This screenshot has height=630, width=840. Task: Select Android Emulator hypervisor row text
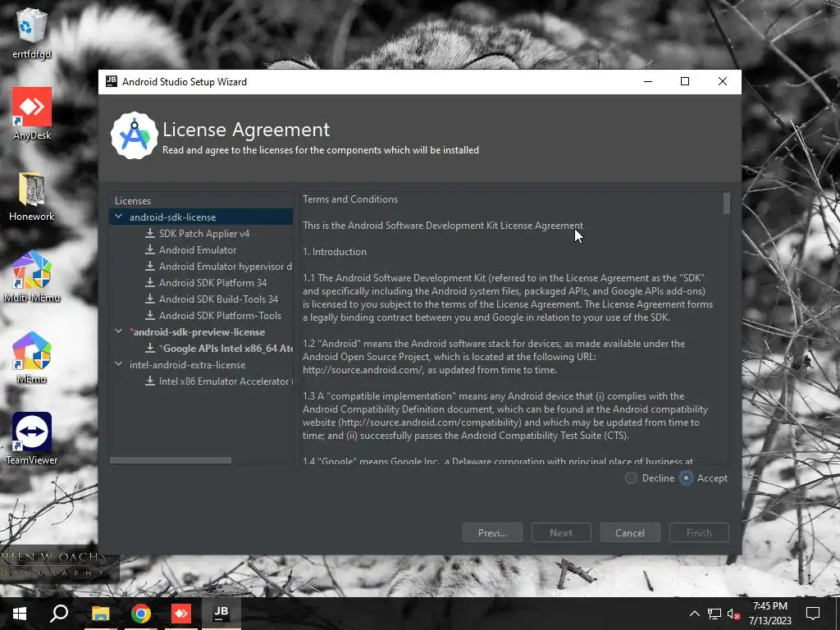click(226, 267)
